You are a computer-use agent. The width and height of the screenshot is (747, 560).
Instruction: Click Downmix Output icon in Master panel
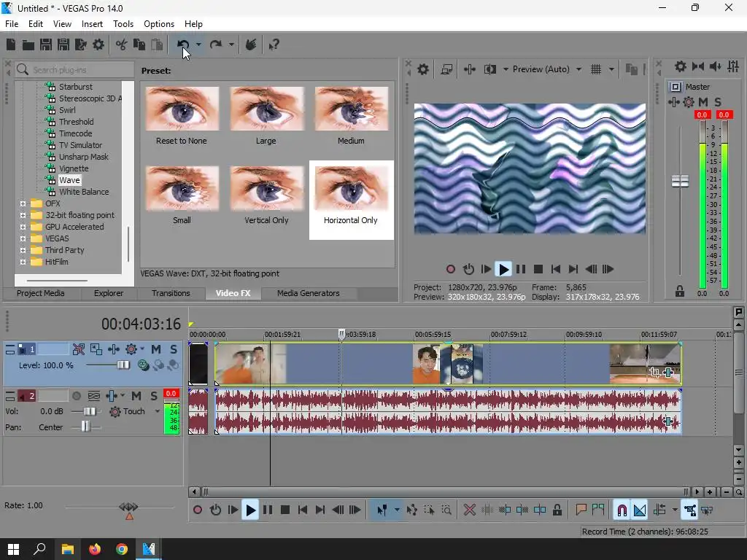pyautogui.click(x=698, y=66)
